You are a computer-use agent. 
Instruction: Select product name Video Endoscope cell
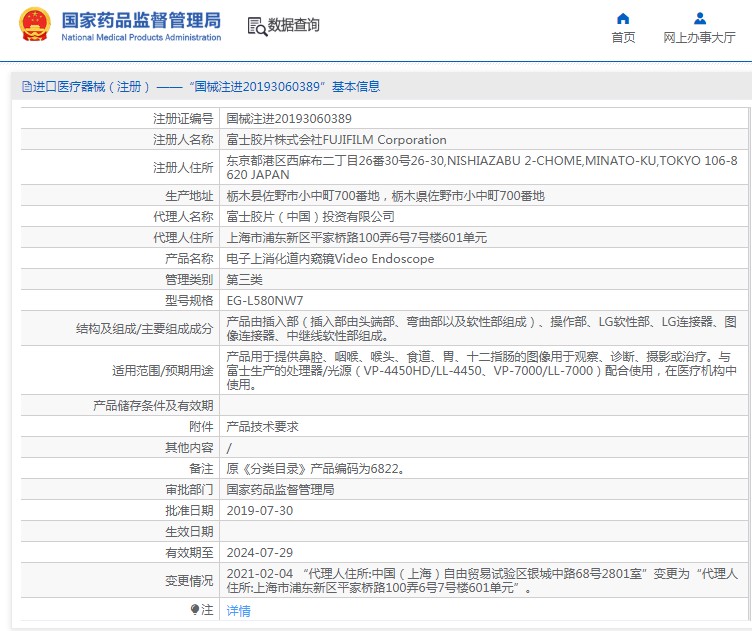tap(330, 259)
